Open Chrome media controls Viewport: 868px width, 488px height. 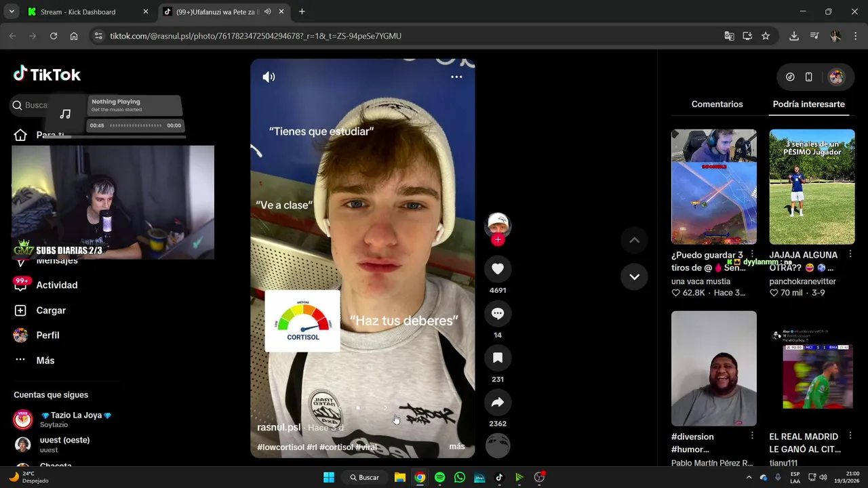coord(814,36)
